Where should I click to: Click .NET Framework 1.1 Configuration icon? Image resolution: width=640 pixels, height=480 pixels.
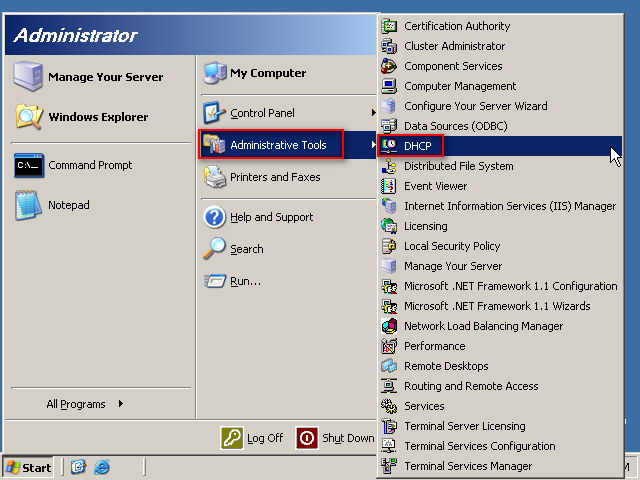pyautogui.click(x=389, y=286)
